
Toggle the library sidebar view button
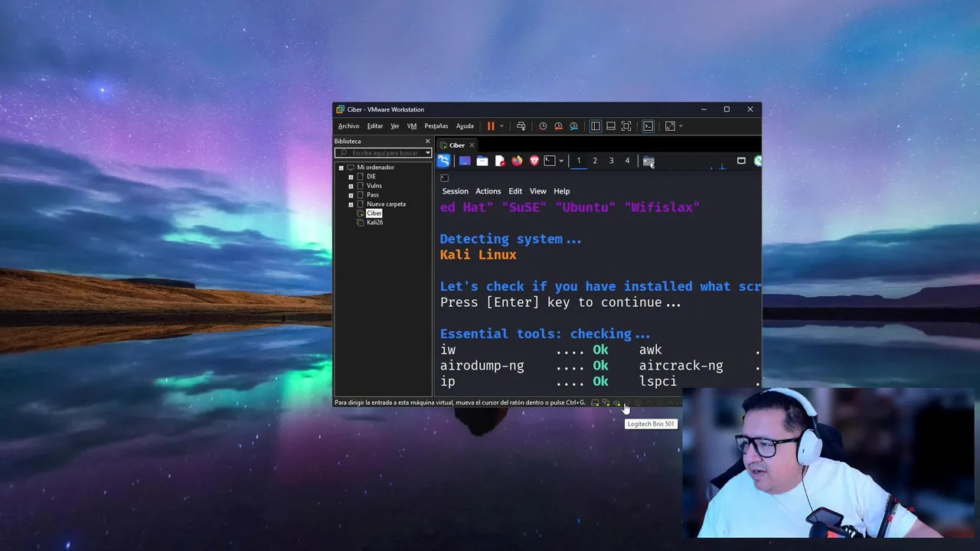595,126
